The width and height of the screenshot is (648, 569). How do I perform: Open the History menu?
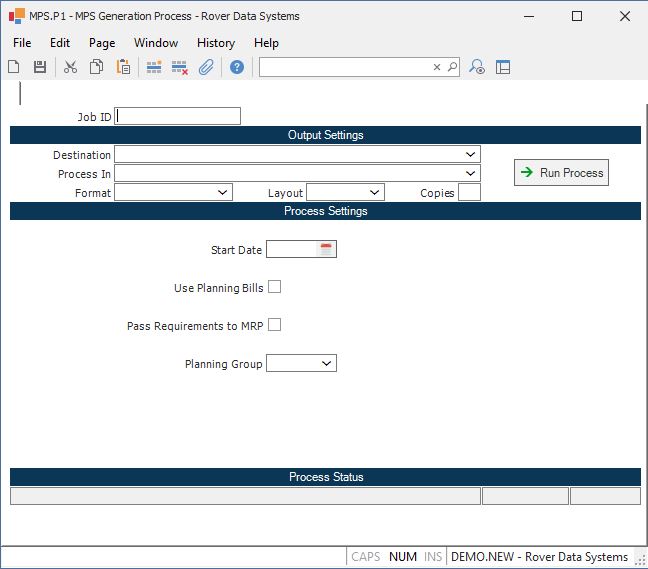click(x=215, y=43)
